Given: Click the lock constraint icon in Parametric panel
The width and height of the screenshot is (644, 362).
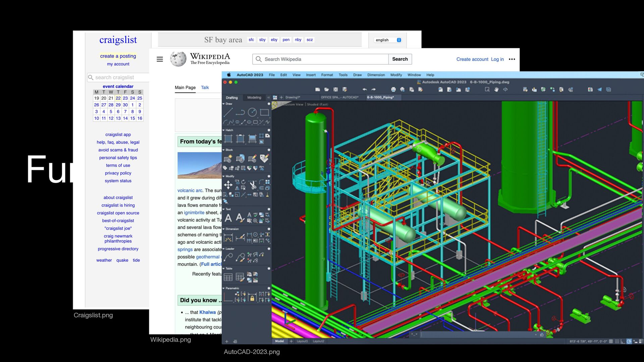Looking at the screenshot, I should (252, 298).
